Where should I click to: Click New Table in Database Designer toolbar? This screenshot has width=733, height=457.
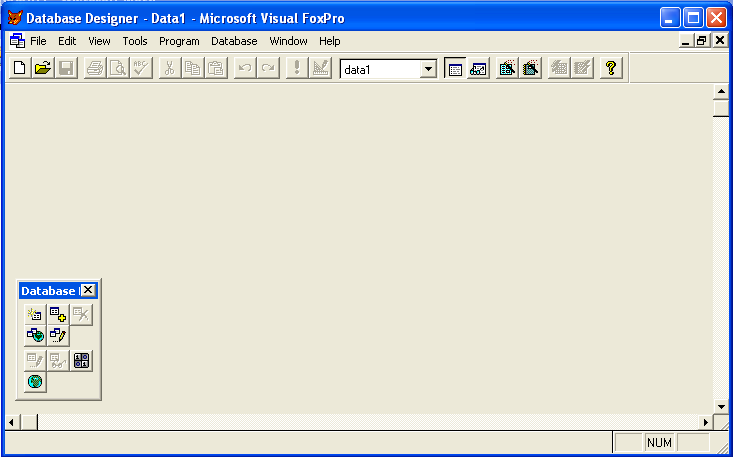coord(35,314)
